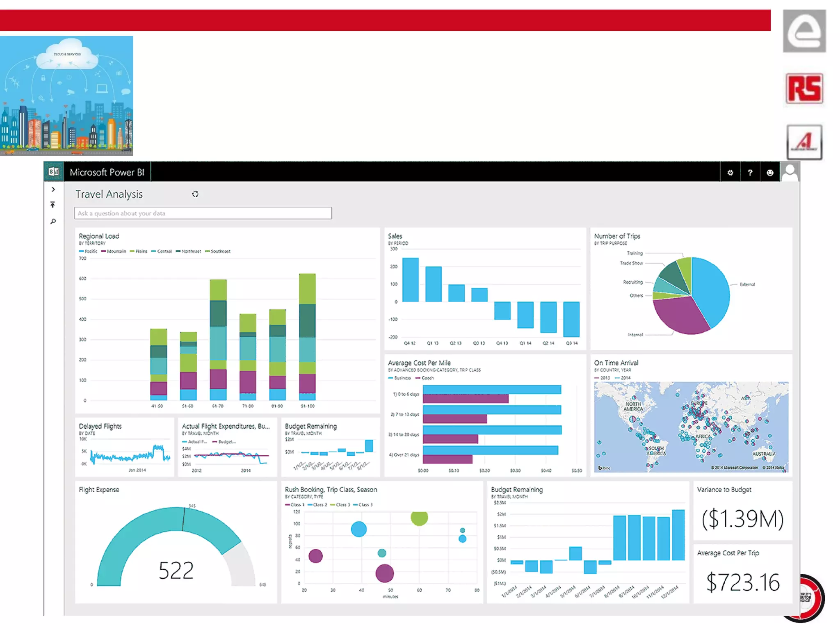Click the Power BI logo icon
This screenshot has height=630, width=840.
click(54, 172)
